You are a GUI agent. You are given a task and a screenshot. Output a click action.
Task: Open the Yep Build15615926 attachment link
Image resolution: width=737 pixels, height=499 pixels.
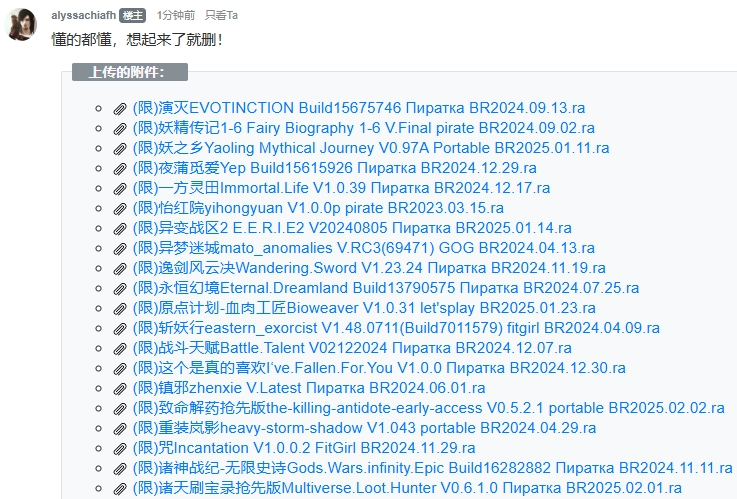tap(334, 168)
